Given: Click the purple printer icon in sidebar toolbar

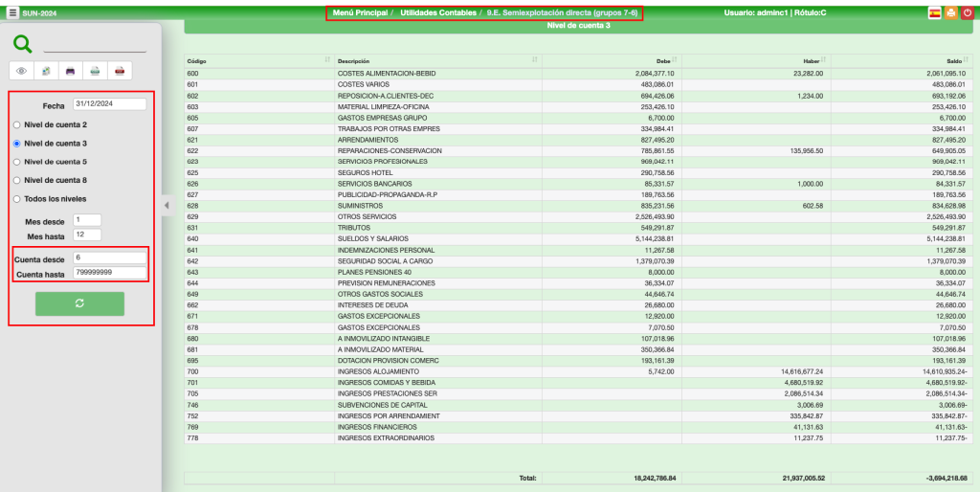Looking at the screenshot, I should [x=71, y=71].
